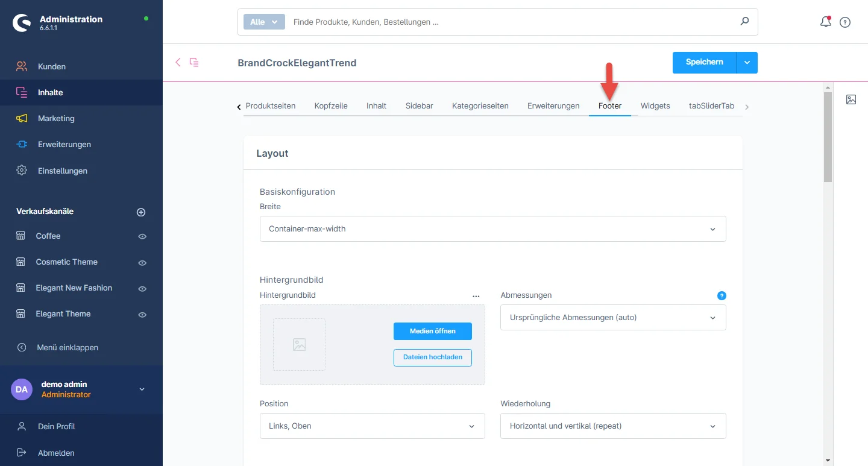Viewport: 868px width, 466px height.
Task: Open the Breite Container-max-width dropdown
Action: (492, 229)
